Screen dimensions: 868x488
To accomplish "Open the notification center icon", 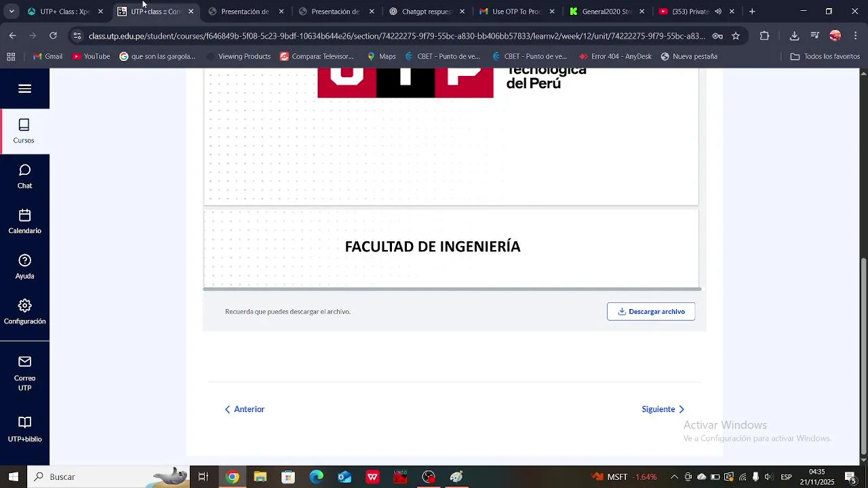I will (850, 477).
